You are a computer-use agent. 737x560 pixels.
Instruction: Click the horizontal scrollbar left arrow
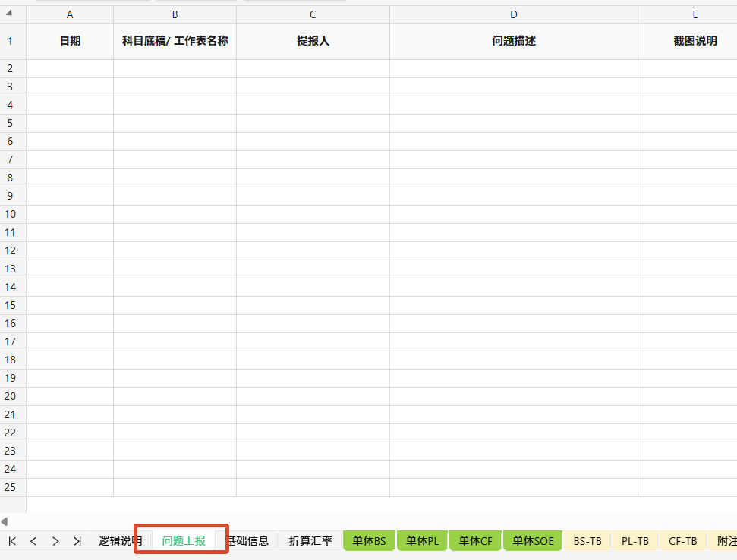click(5, 521)
